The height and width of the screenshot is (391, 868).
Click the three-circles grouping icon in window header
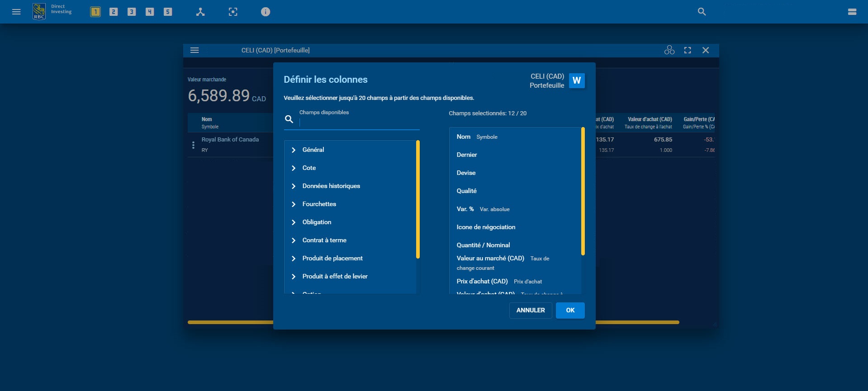tap(669, 50)
